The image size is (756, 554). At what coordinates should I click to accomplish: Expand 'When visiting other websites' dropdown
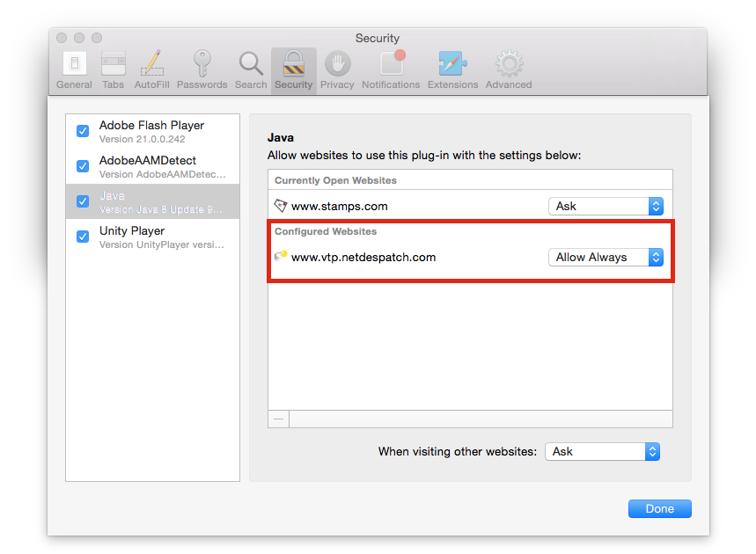pos(602,451)
